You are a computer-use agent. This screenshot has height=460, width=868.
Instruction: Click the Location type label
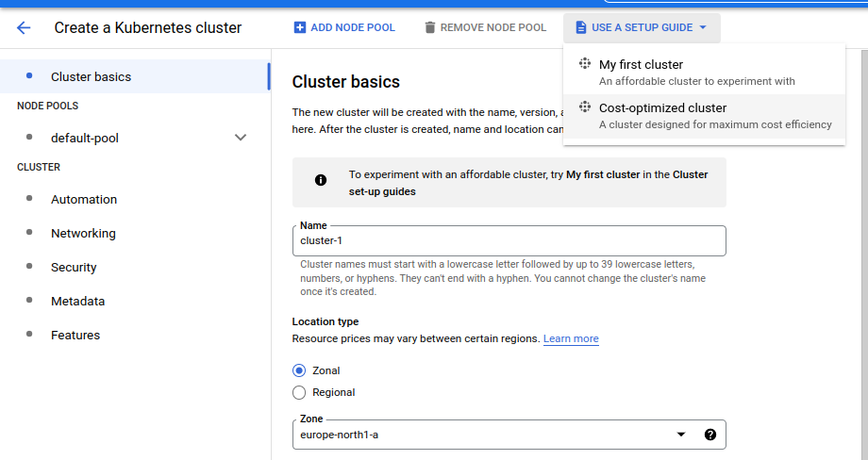pyautogui.click(x=325, y=321)
